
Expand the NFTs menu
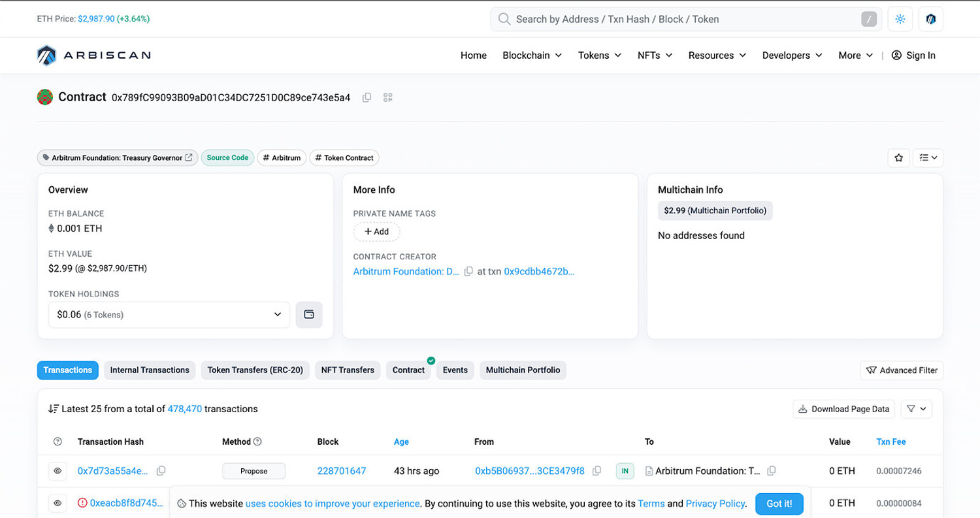655,56
